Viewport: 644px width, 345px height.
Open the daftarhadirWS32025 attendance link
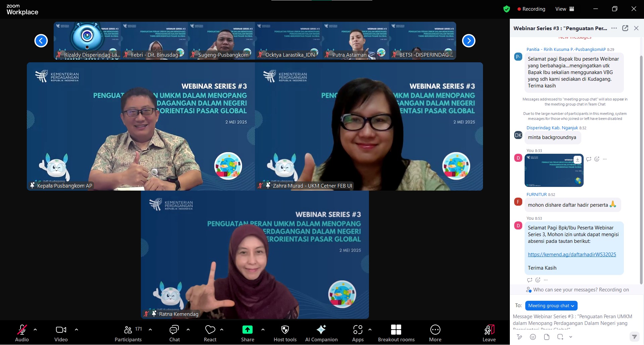pos(572,254)
